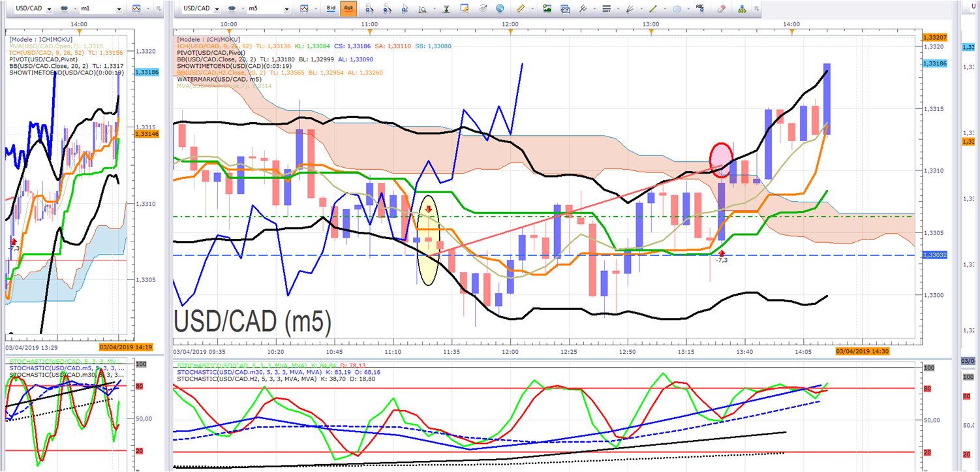Click the 1,33146 orange price tag on m1 axis
980x472 pixels.
[x=146, y=133]
